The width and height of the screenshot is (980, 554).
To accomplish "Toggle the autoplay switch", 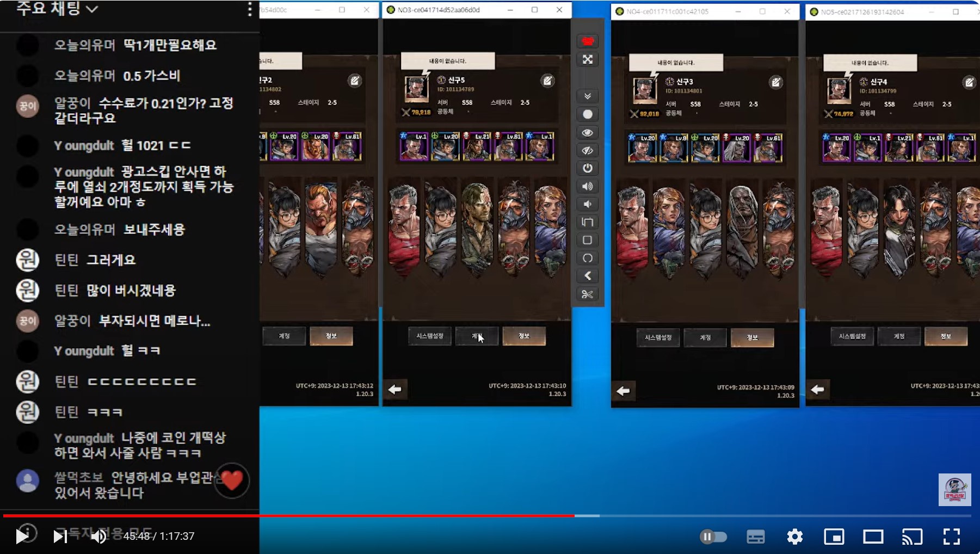I will pos(713,537).
